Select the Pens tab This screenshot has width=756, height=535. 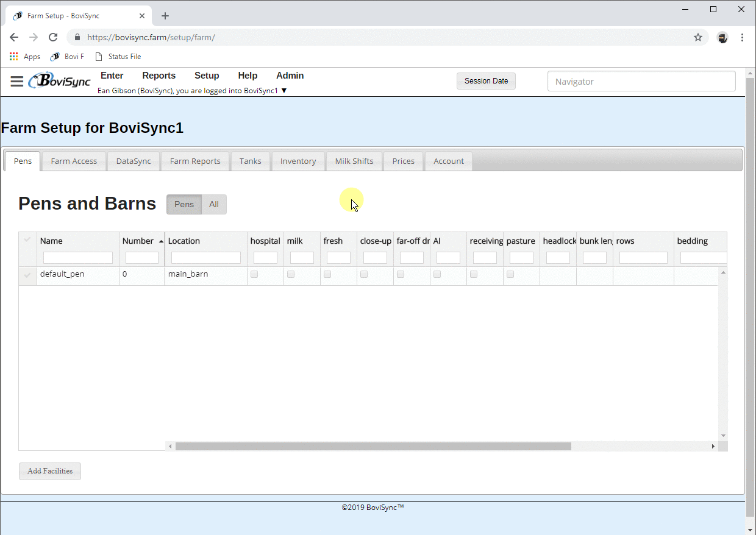coord(23,161)
